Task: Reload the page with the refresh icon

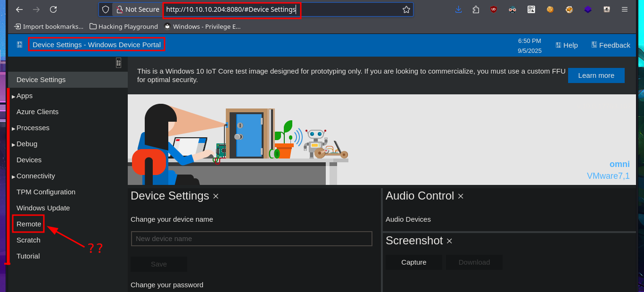Action: point(53,9)
